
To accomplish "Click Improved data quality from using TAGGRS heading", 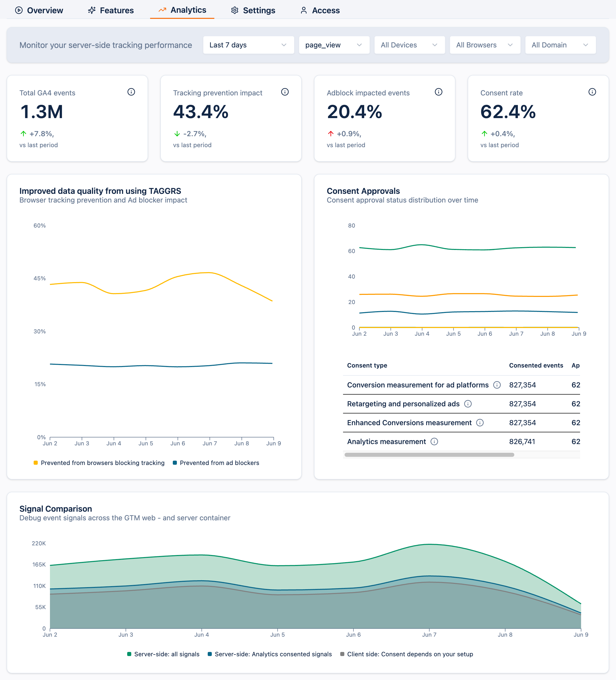I will coord(100,191).
